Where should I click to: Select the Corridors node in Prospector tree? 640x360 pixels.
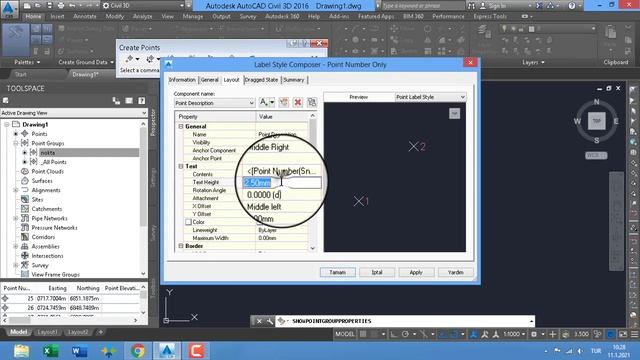pos(43,237)
